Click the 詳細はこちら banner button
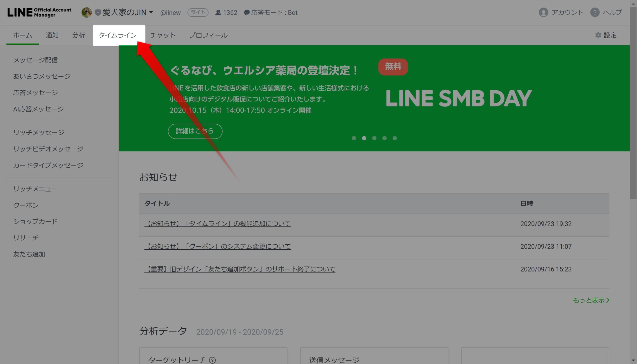 [x=195, y=131]
